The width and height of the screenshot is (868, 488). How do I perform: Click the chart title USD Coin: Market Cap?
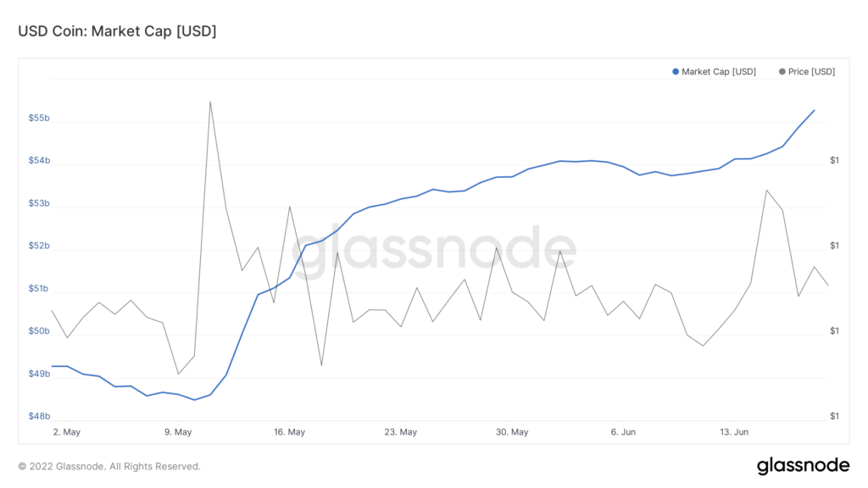point(117,31)
